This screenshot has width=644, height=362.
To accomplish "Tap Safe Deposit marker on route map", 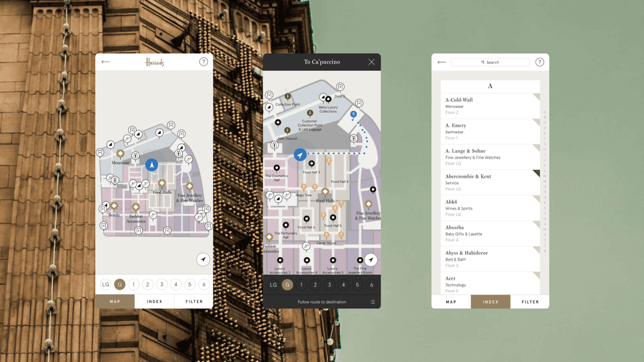I will point(287,131).
